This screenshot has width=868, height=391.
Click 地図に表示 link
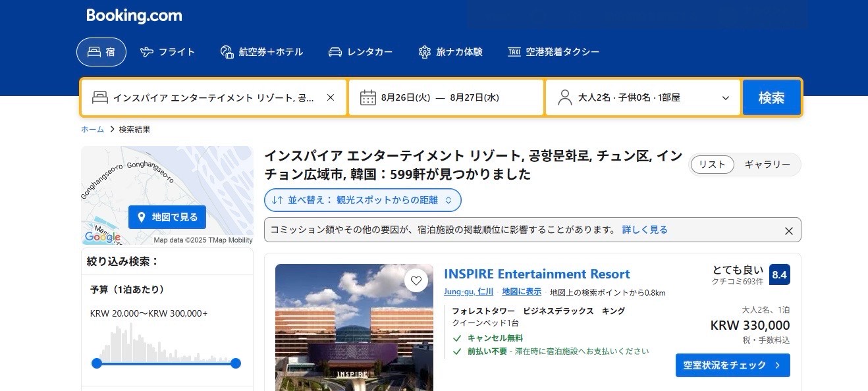click(x=522, y=292)
